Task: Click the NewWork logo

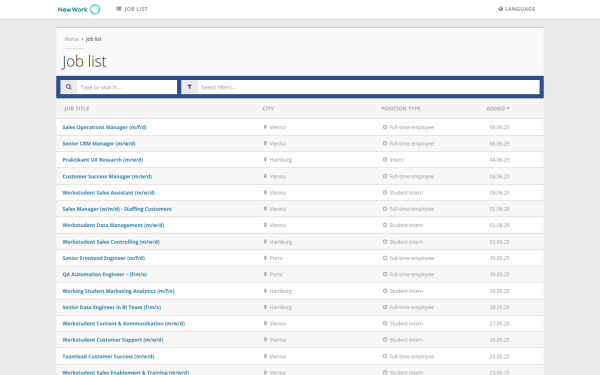Action: tap(79, 9)
